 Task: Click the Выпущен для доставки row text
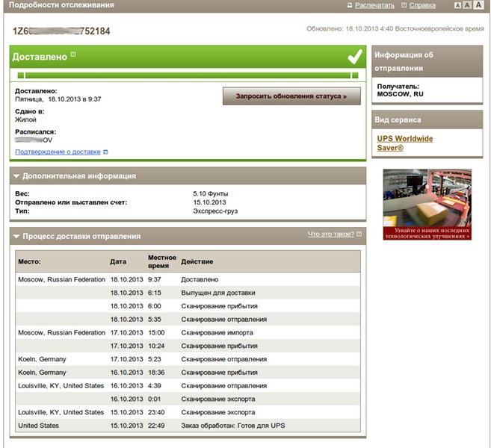coord(218,293)
